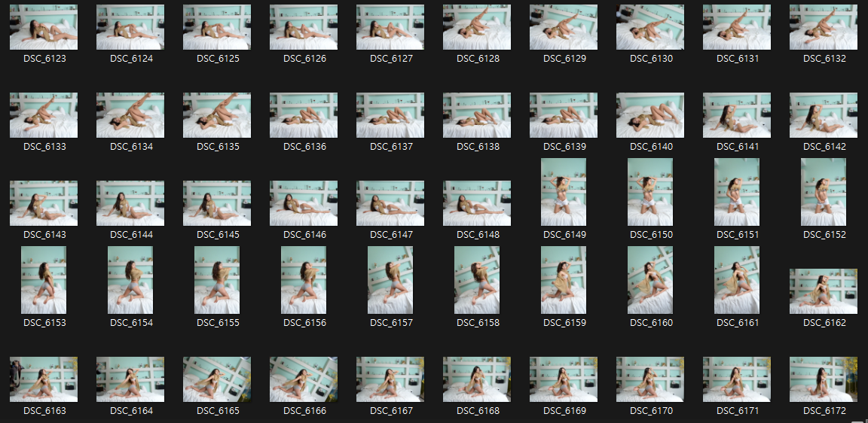Click the DSC_6130 file name
Viewport: 868px width, 423px height.
pyautogui.click(x=650, y=59)
